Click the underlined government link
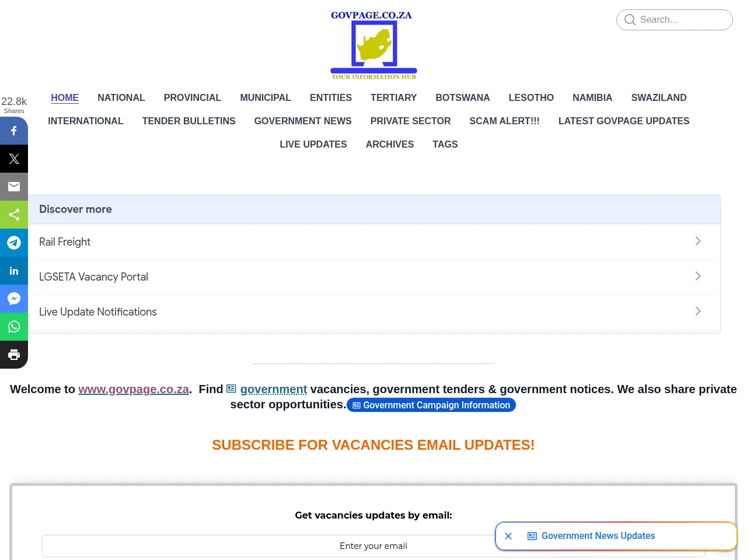The width and height of the screenshot is (747, 560). click(x=274, y=389)
